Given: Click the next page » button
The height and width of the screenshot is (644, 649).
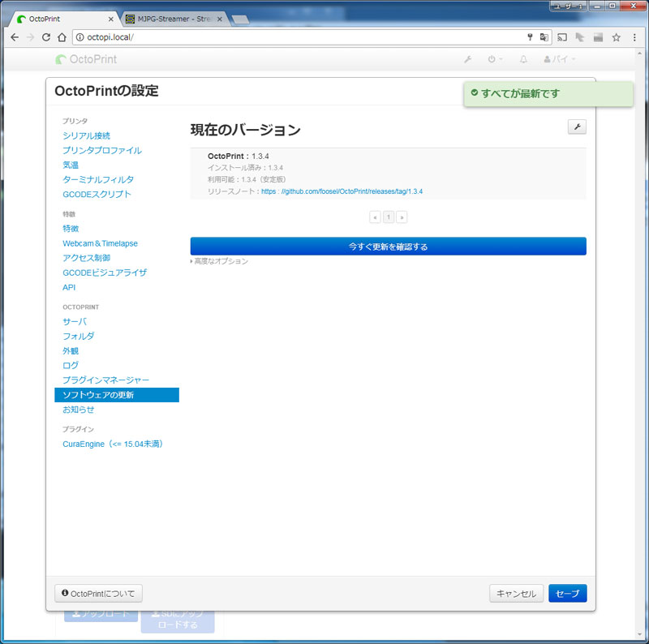Looking at the screenshot, I should (x=402, y=217).
